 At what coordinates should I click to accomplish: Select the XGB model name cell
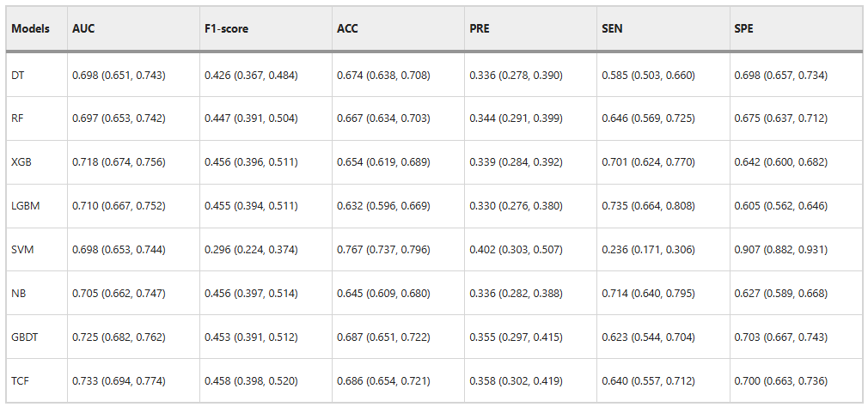[x=21, y=162]
